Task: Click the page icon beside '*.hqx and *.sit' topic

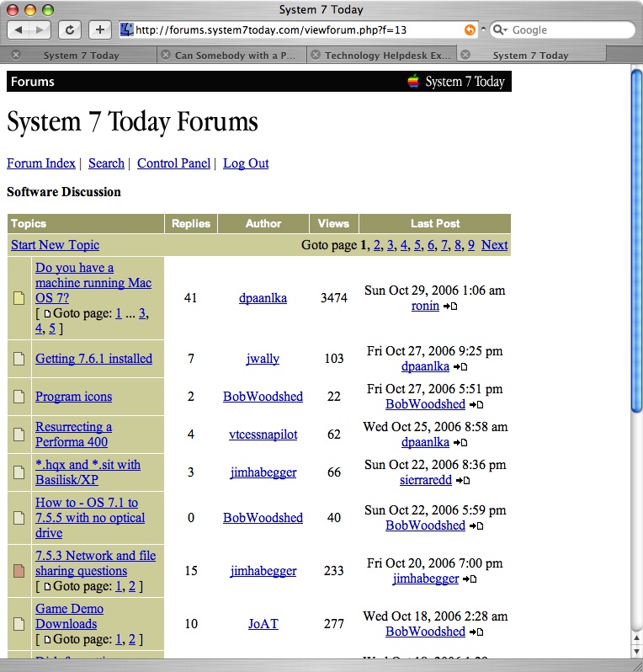Action: pos(19,472)
